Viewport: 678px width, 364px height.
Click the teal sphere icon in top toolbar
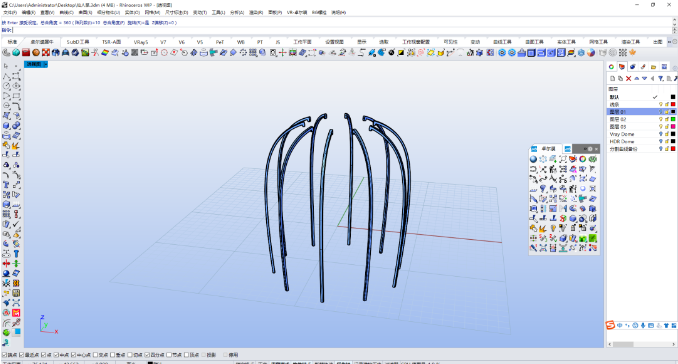[x=16, y=52]
